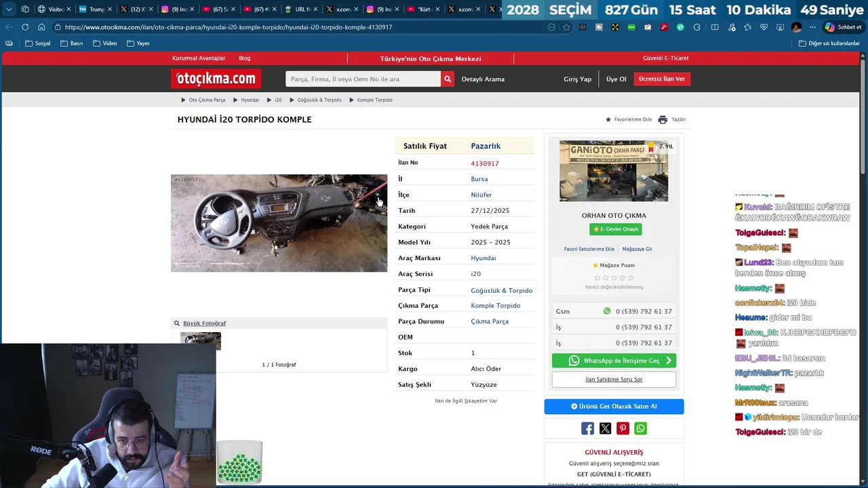Open Güvenli E-Ticaret link
The image size is (868, 488).
click(665, 58)
